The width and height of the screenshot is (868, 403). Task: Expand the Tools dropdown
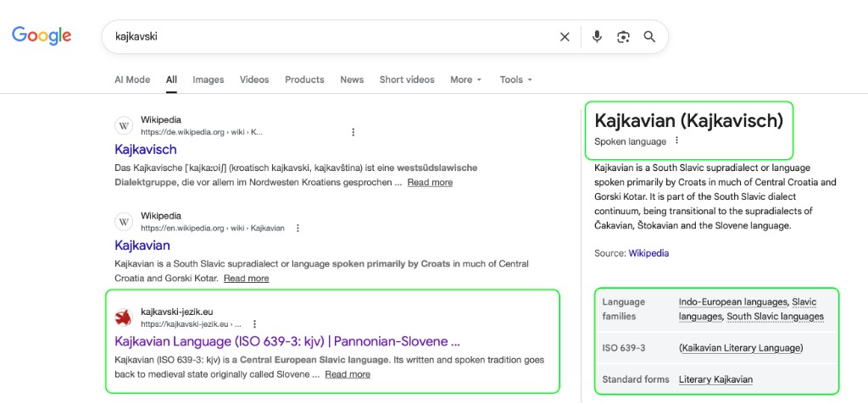[516, 80]
